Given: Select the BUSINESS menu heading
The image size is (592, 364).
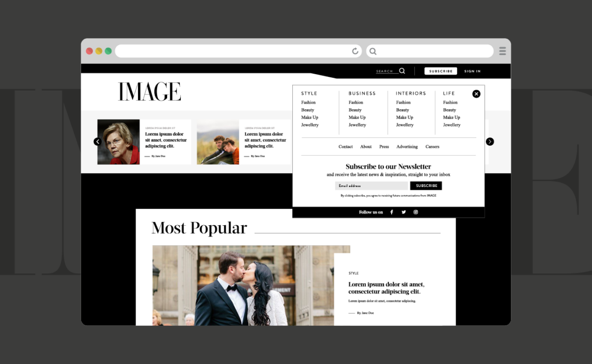Looking at the screenshot, I should (x=362, y=93).
